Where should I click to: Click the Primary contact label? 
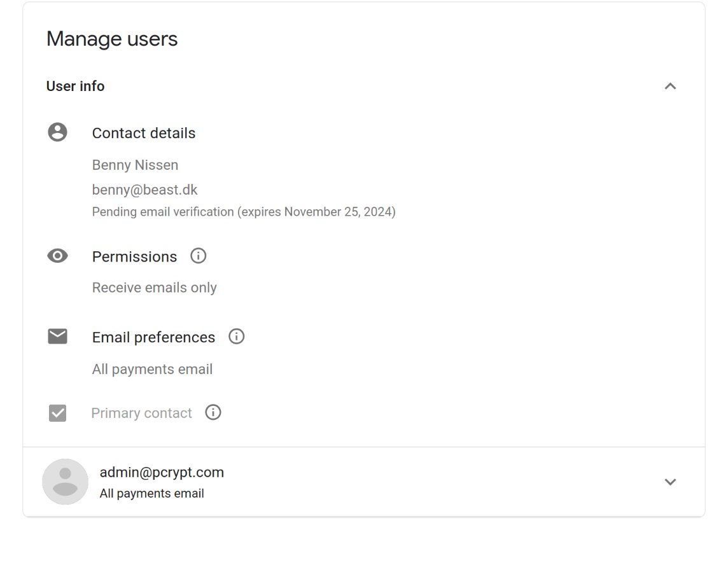(x=142, y=413)
